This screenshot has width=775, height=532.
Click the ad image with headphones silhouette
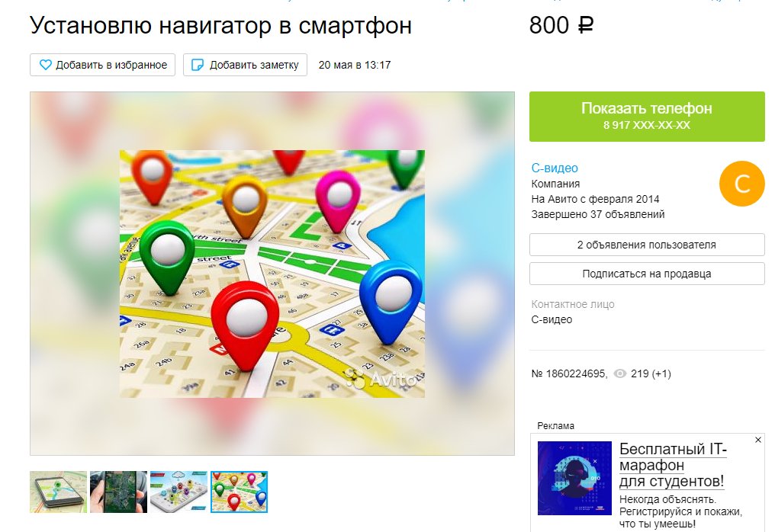pyautogui.click(x=574, y=478)
